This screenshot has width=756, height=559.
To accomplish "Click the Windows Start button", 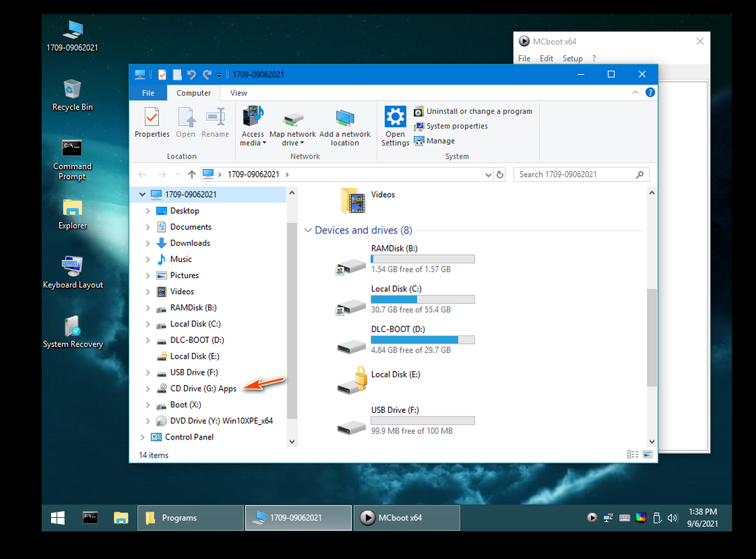I will click(x=58, y=518).
